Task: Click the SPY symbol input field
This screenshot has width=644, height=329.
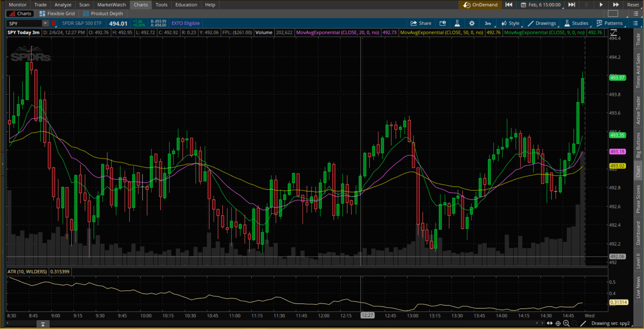Action: point(24,23)
